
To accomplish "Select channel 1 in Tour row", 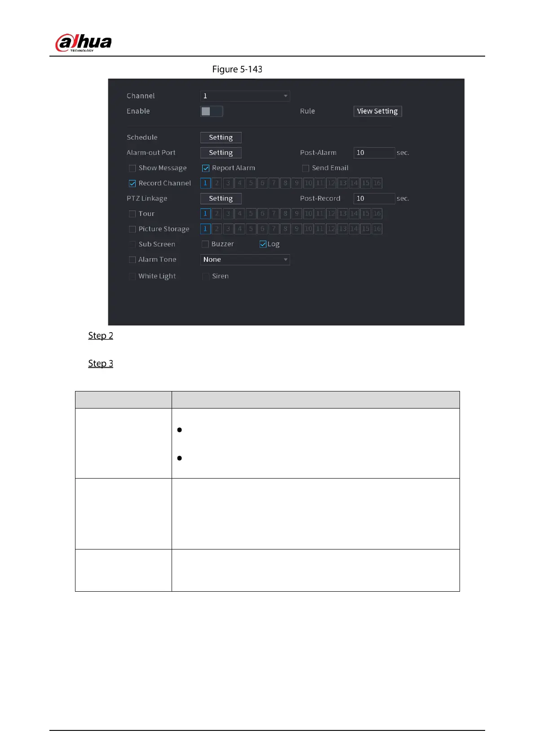I will [205, 214].
